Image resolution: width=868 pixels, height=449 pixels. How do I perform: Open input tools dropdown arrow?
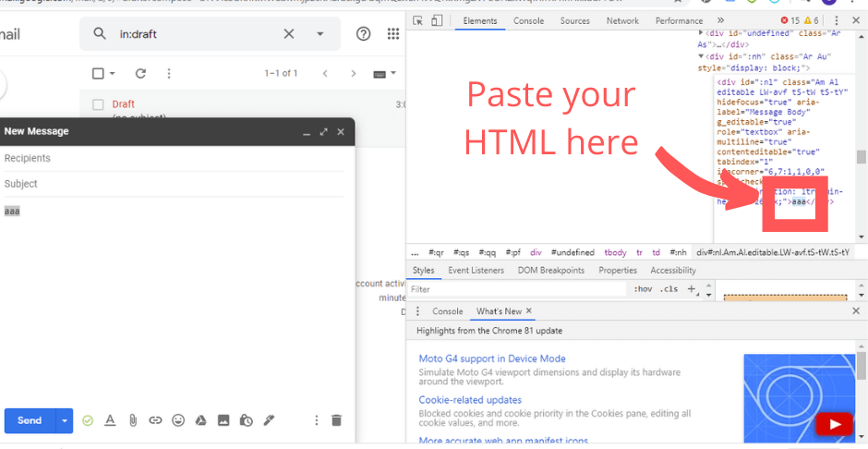coord(393,73)
